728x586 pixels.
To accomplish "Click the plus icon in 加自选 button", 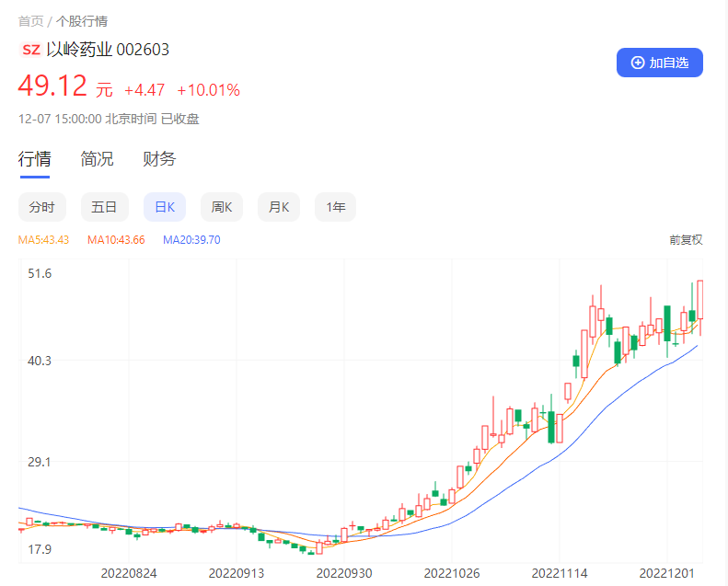I will pos(638,63).
